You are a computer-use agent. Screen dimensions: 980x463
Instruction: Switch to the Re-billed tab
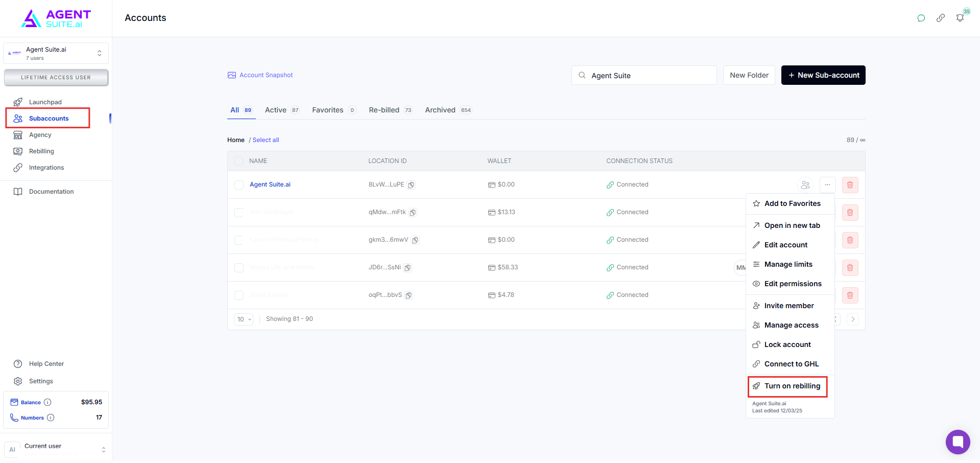point(391,110)
